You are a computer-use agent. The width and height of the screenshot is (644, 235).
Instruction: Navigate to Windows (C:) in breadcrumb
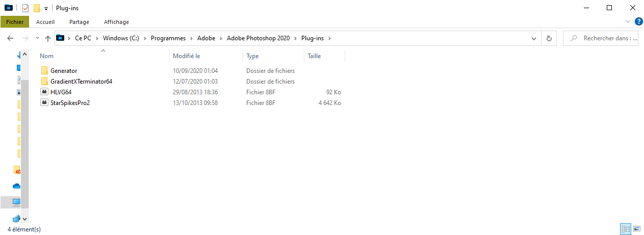(x=121, y=38)
